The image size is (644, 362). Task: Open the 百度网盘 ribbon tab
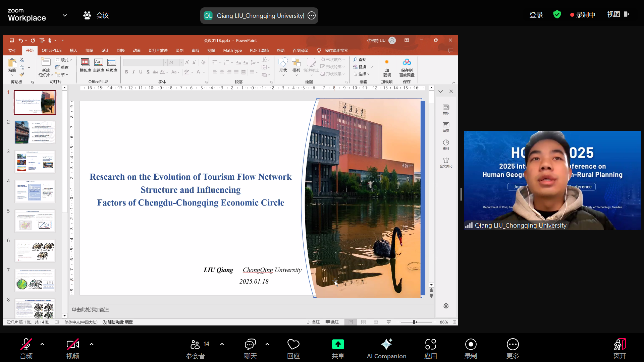tap(300, 51)
